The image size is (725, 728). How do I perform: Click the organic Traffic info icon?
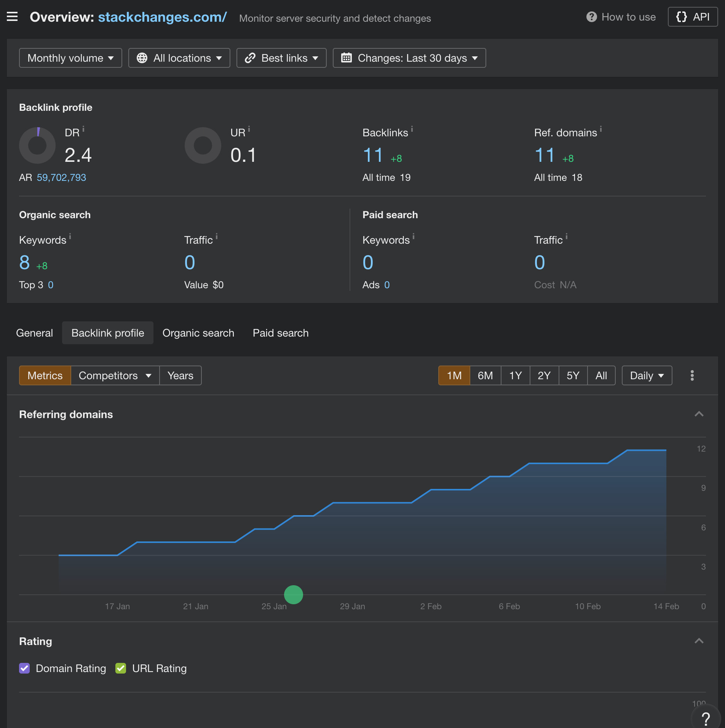tap(217, 237)
